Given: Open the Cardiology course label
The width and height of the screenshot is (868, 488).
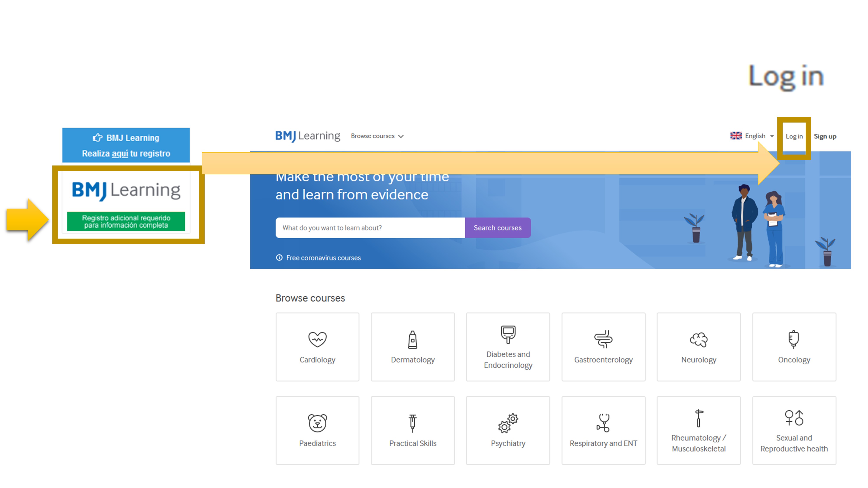Looking at the screenshot, I should pyautogui.click(x=317, y=360).
